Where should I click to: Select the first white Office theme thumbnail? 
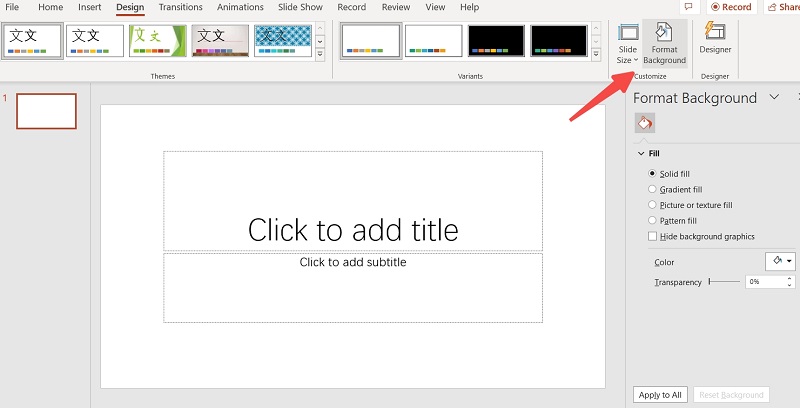(x=33, y=41)
